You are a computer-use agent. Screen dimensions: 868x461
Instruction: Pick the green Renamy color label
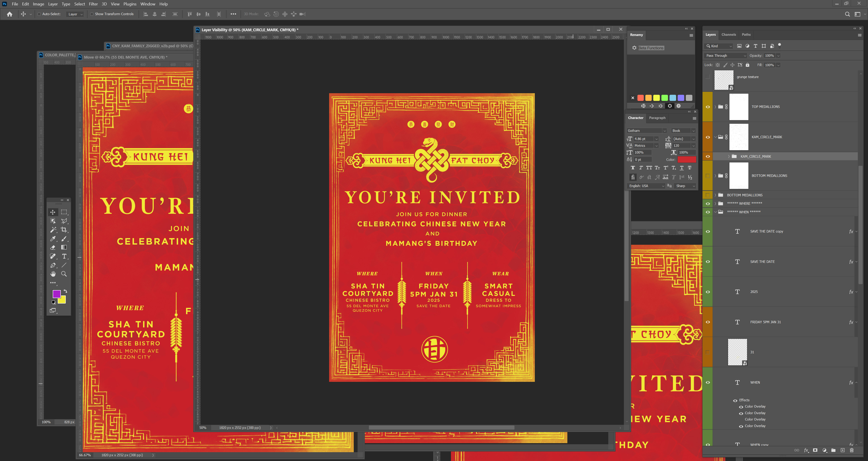coord(665,98)
